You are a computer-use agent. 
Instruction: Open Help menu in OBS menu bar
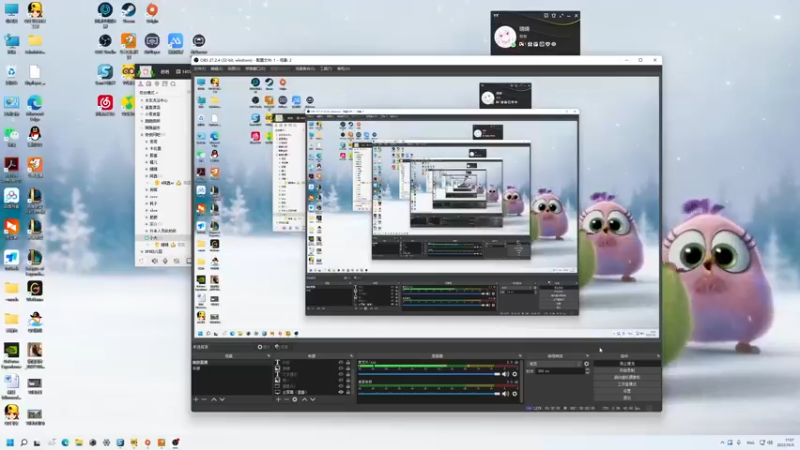pos(343,69)
